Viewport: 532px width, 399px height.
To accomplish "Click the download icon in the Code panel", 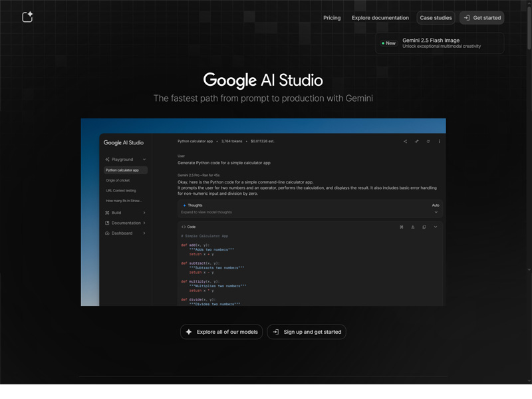I will click(x=413, y=227).
